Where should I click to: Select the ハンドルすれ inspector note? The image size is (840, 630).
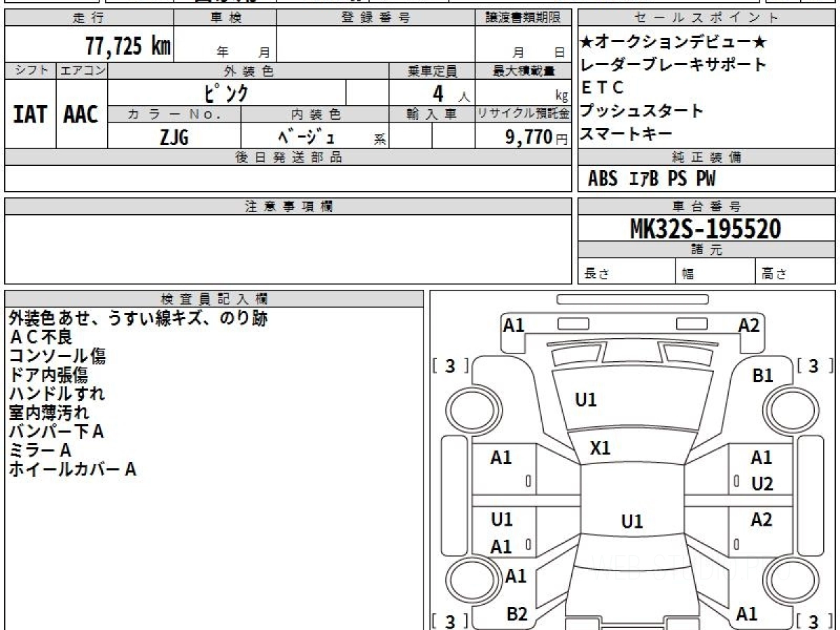[56, 394]
